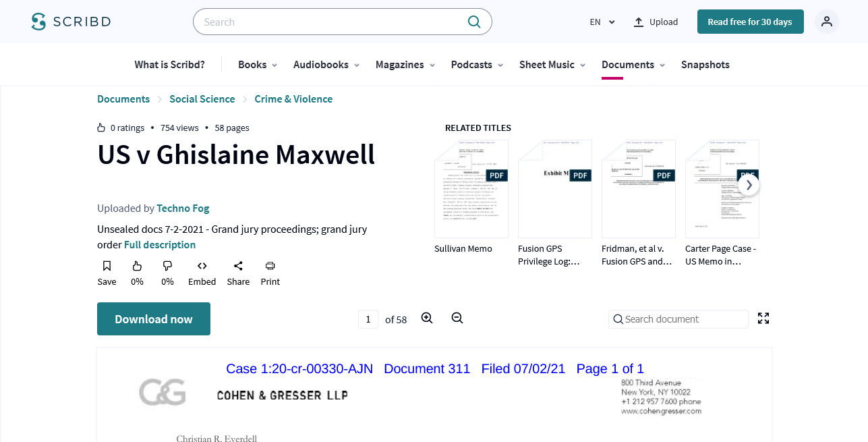Open EN language dropdown
This screenshot has width=868, height=442.
click(602, 22)
